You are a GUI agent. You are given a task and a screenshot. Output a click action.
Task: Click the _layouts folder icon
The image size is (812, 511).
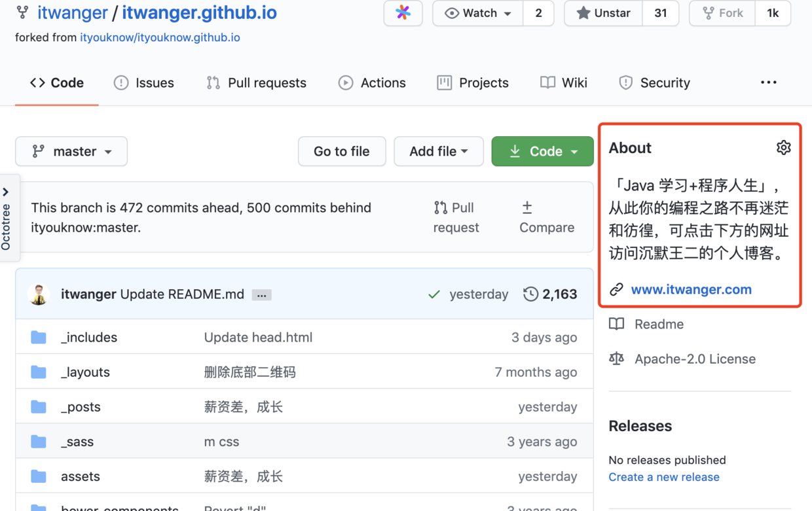click(x=39, y=372)
